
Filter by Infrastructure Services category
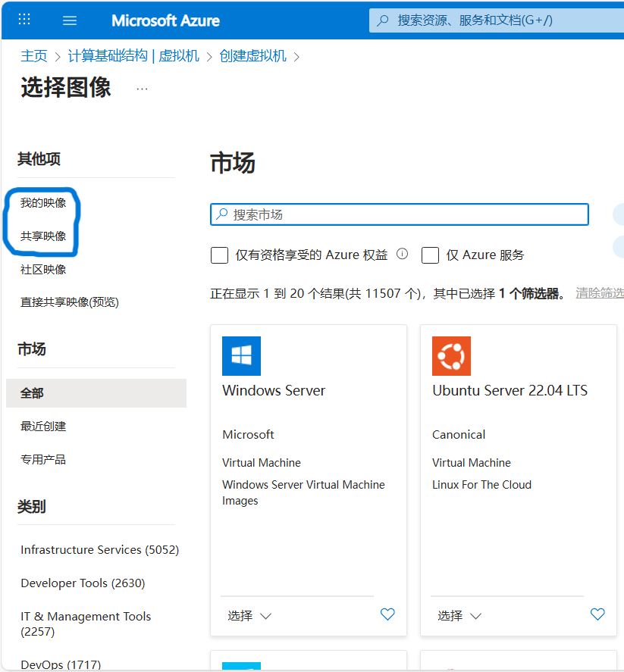click(99, 550)
